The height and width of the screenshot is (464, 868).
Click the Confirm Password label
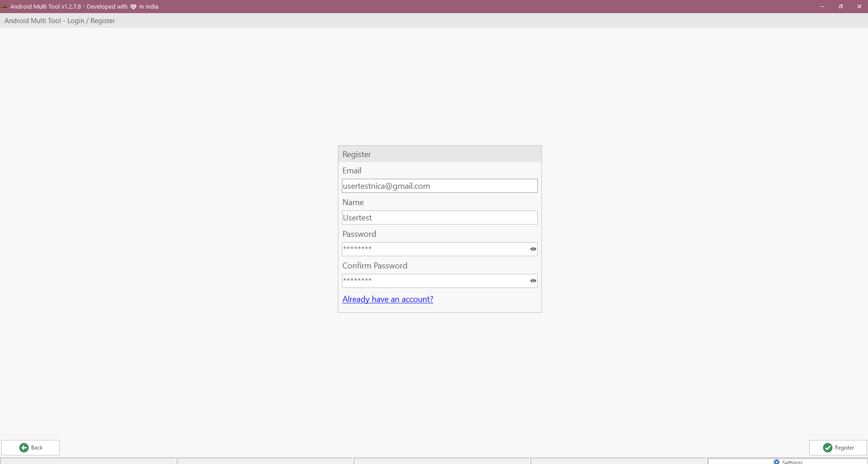click(x=375, y=266)
